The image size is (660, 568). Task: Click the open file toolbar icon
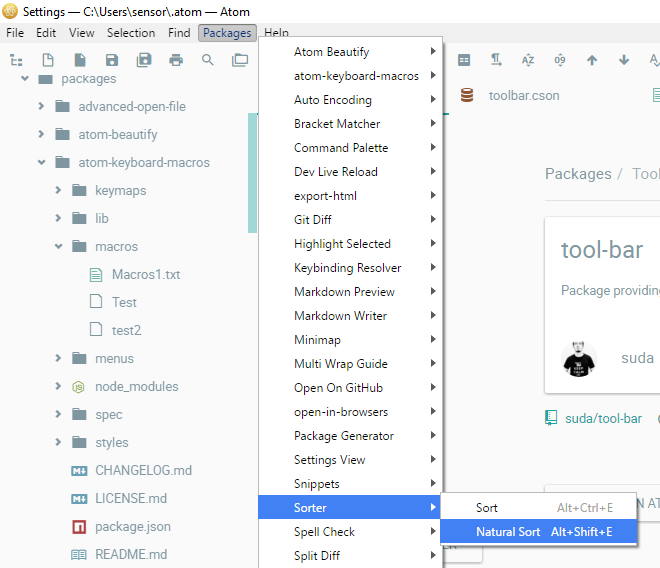80,60
